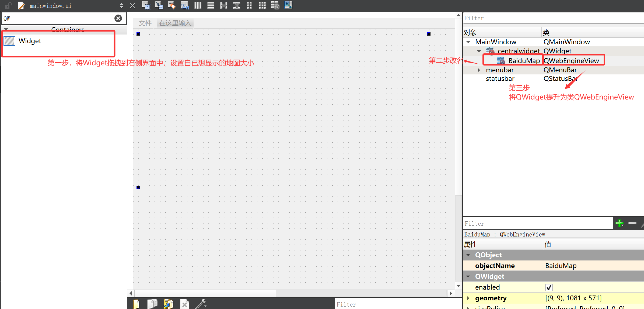Click the mainwindow.ui document pencil icon

click(x=21, y=5)
